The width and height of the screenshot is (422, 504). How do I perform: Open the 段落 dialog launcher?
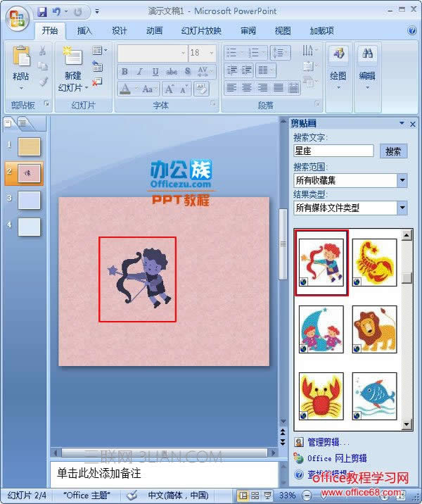[317, 103]
